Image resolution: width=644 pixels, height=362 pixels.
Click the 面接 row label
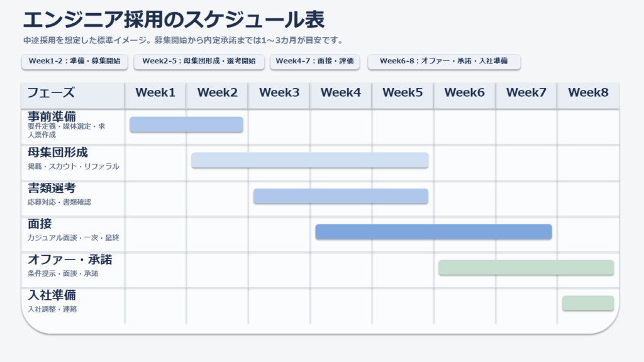pos(40,224)
